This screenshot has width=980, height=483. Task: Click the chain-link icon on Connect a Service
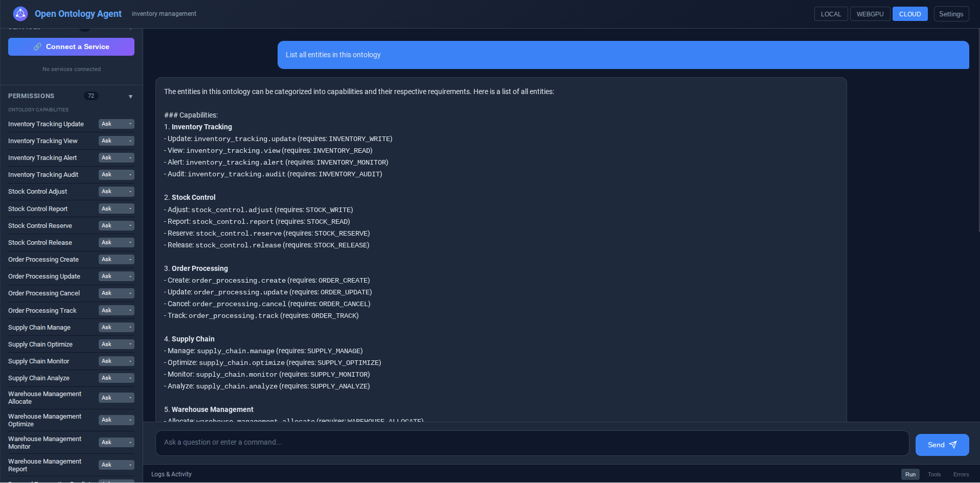(x=37, y=47)
